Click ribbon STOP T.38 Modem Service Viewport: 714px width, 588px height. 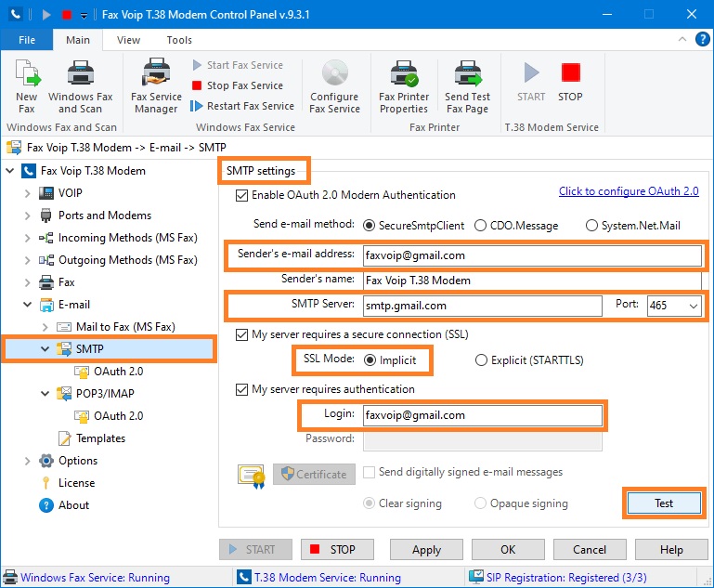point(570,82)
